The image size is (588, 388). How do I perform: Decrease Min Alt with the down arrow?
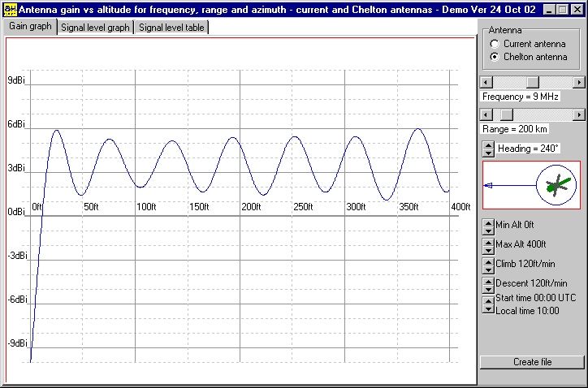[x=488, y=231]
